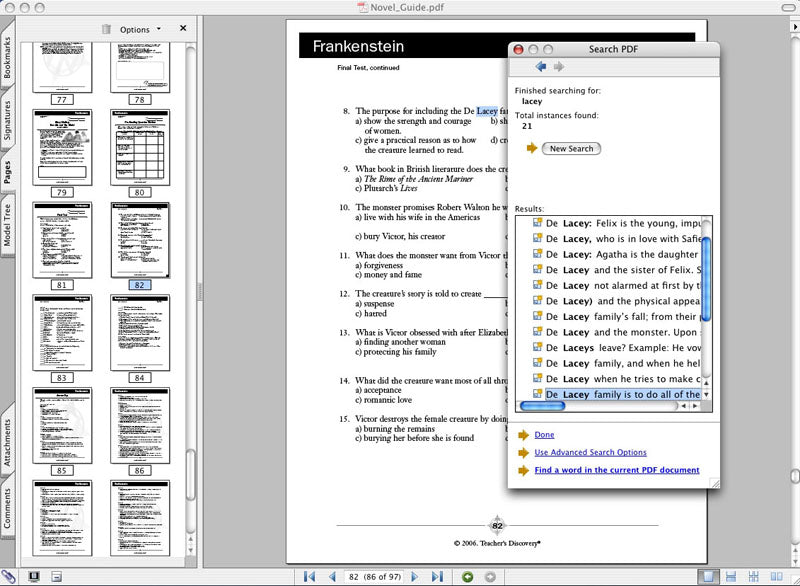The width and height of the screenshot is (800, 586).
Task: Go back to the previous page arrow
Action: [333, 576]
